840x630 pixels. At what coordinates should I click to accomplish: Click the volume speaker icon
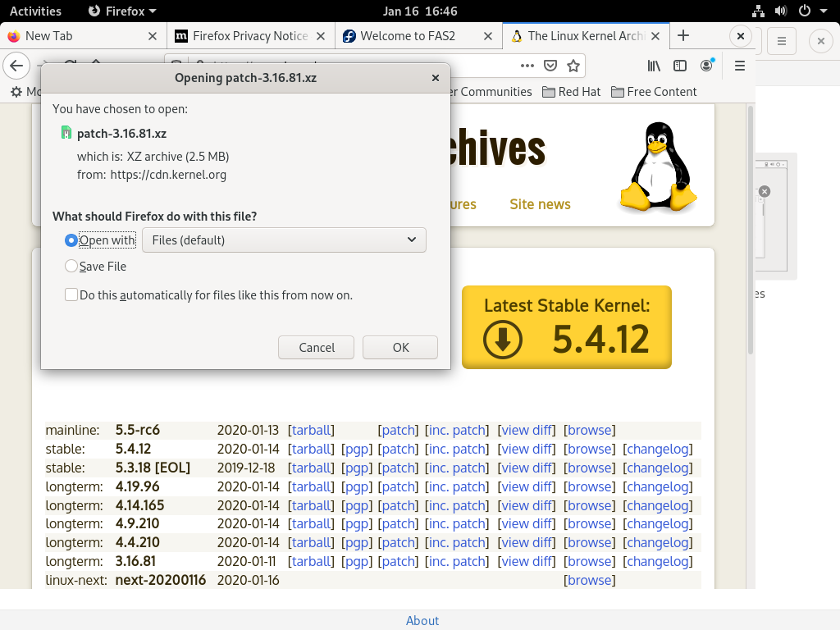(x=781, y=11)
